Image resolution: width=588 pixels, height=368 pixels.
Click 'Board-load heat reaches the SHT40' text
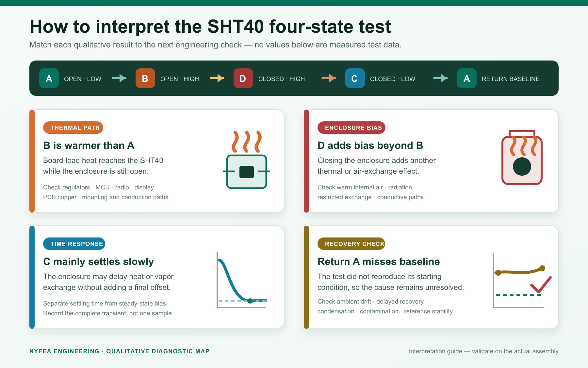coord(103,160)
